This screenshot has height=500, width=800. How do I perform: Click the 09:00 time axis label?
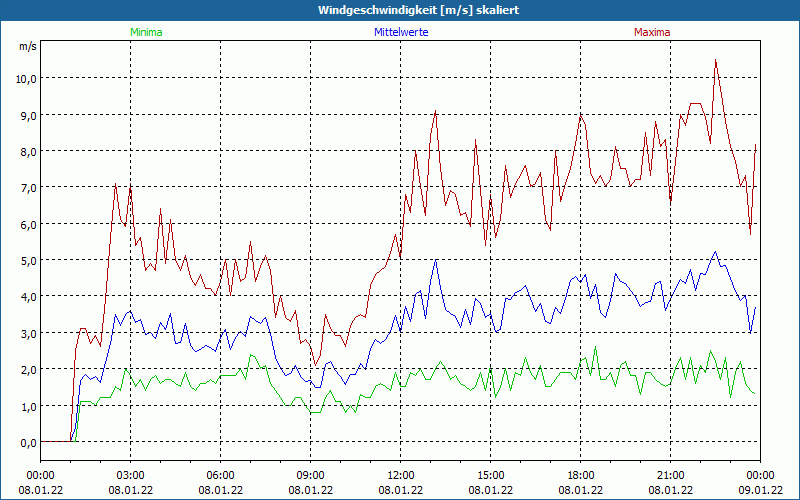(x=310, y=475)
